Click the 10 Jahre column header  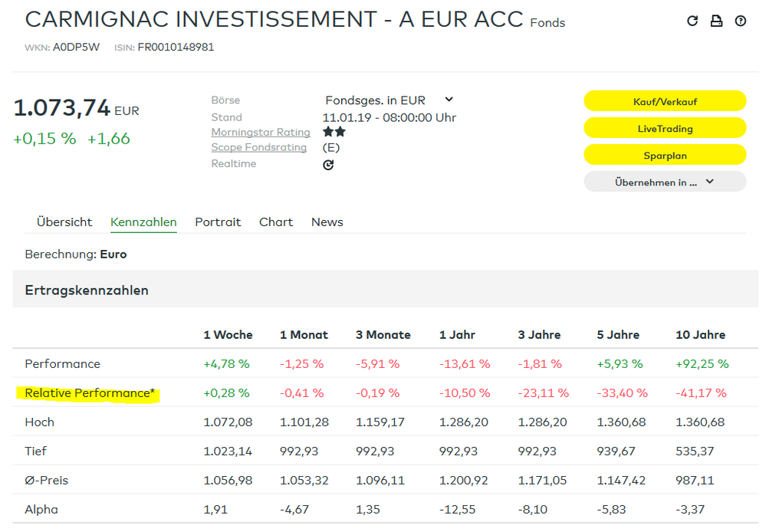click(x=700, y=335)
